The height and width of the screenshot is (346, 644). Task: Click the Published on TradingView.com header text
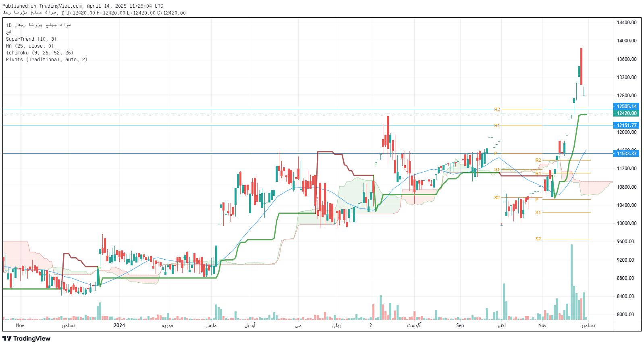click(83, 6)
